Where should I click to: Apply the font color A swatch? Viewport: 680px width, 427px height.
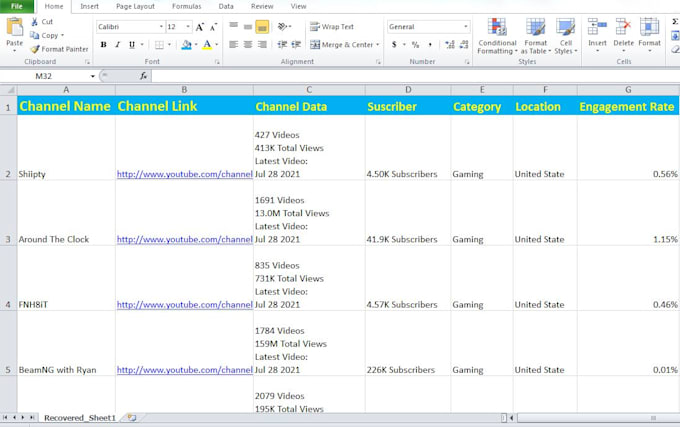click(x=207, y=44)
